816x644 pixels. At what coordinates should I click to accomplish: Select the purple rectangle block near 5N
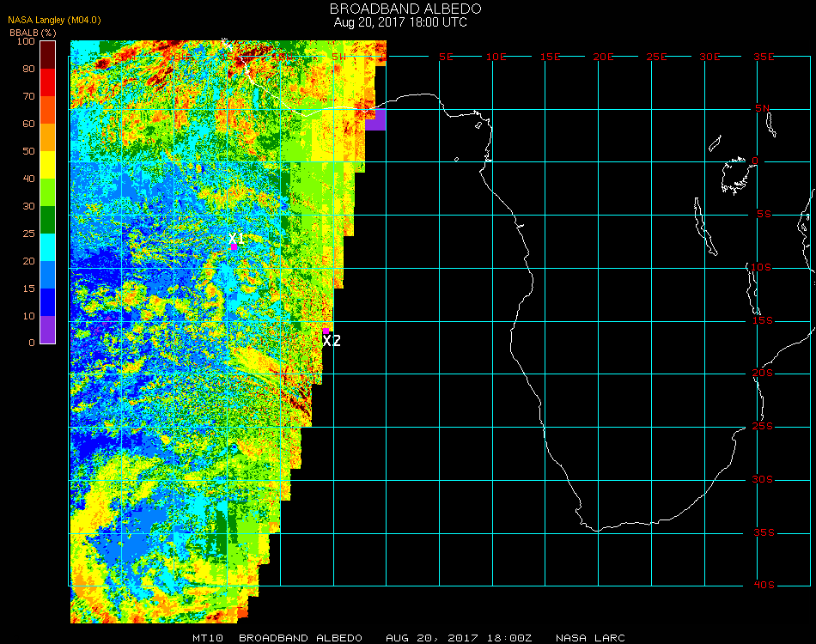click(x=375, y=118)
